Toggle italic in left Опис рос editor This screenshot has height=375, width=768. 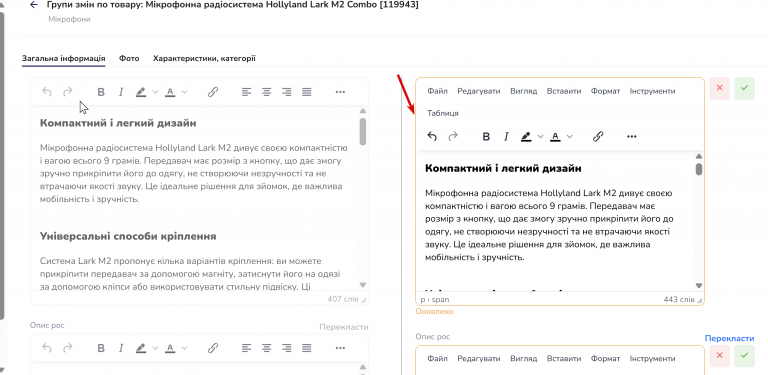tap(121, 348)
